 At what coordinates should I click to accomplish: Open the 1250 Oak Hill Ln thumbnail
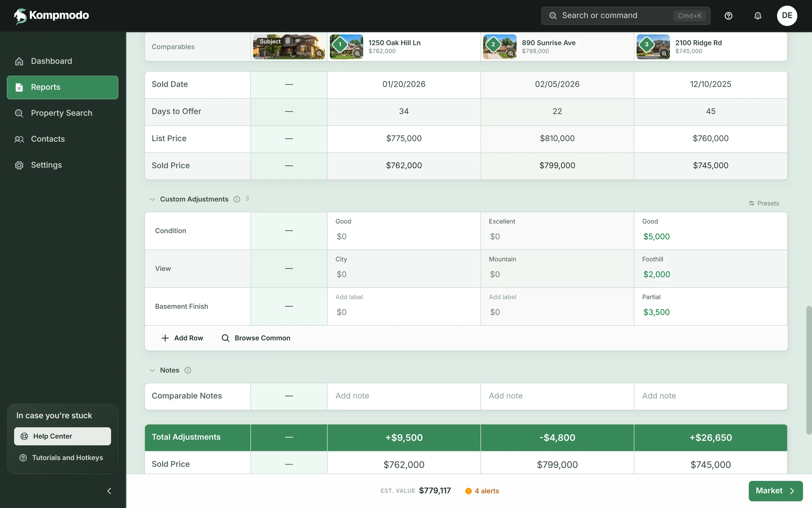tap(346, 47)
